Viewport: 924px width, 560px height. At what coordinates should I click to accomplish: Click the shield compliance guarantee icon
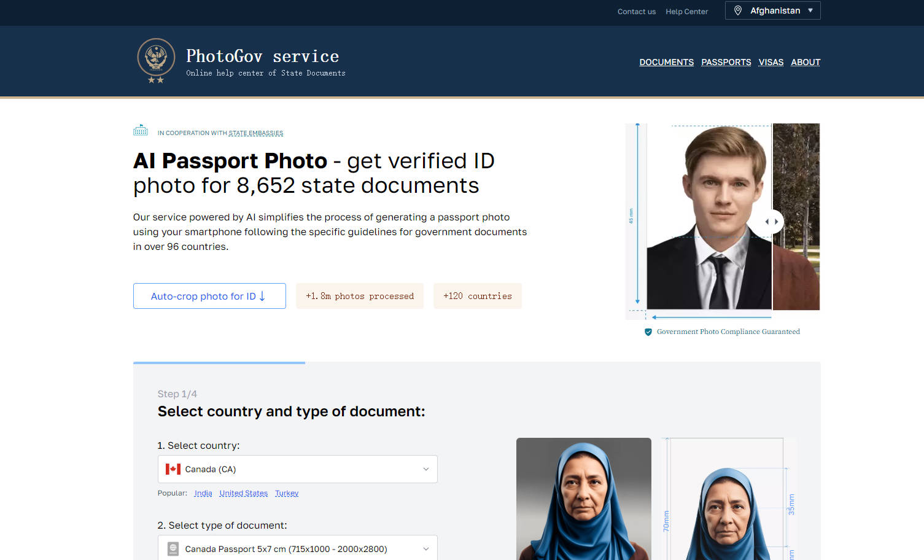pos(648,332)
